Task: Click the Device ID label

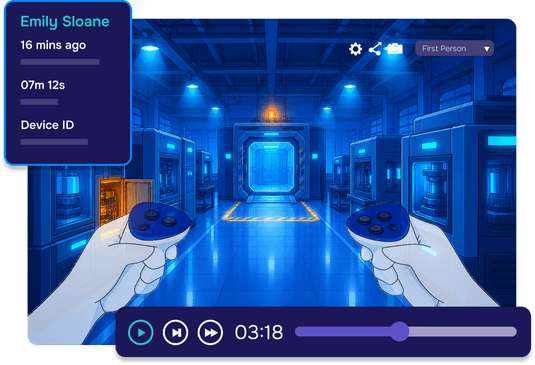Action: [47, 125]
